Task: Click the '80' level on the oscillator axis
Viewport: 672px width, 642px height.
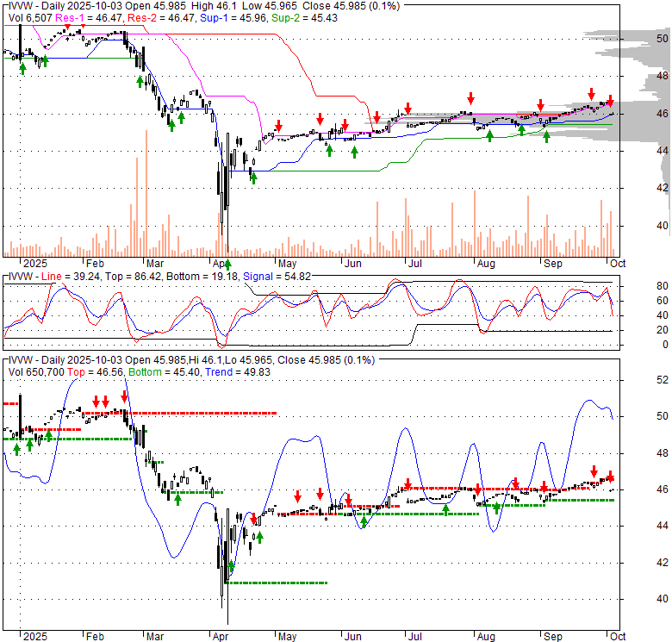Action: coord(663,286)
